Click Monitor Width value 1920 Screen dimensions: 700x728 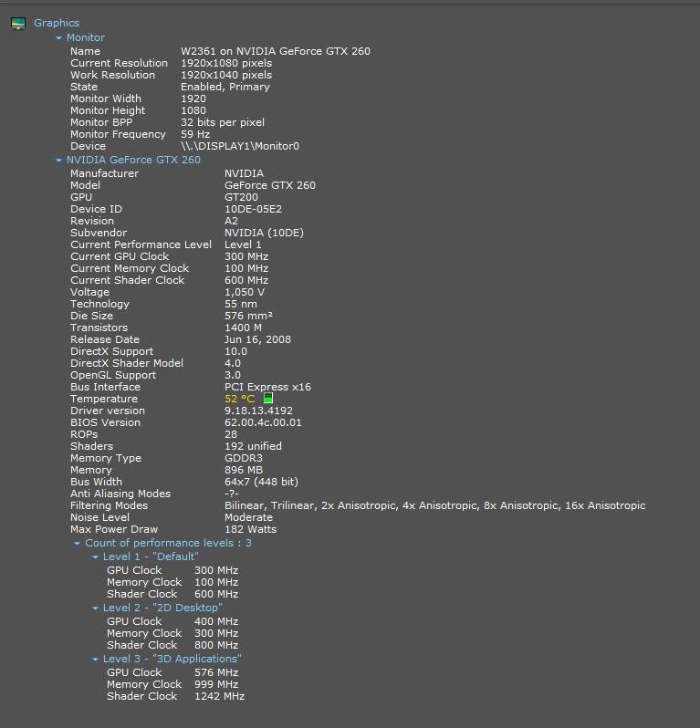[193, 99]
